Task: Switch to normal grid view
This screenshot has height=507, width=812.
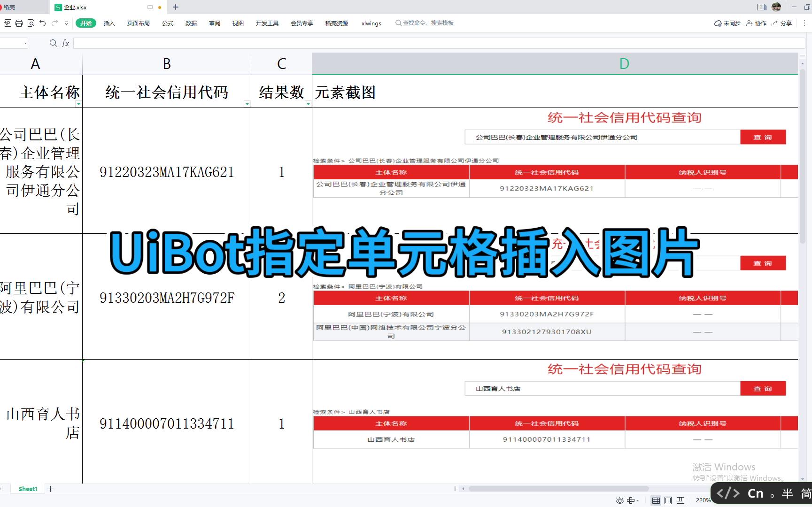Action: point(656,500)
